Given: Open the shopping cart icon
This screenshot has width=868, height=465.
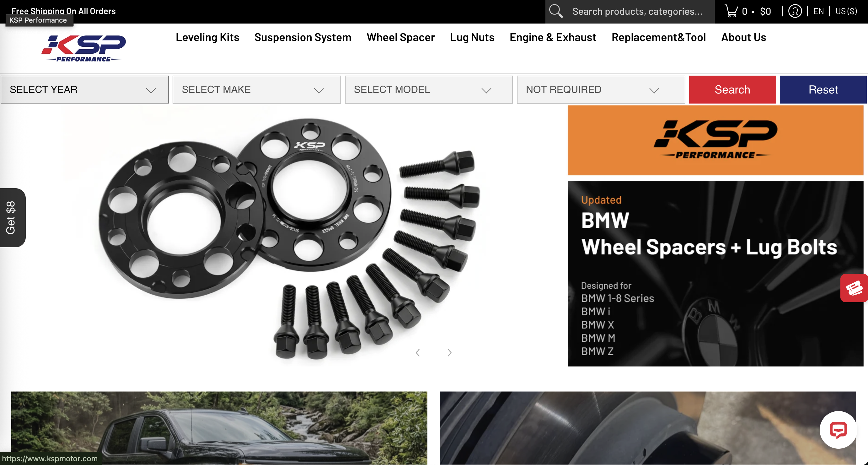Looking at the screenshot, I should point(731,11).
